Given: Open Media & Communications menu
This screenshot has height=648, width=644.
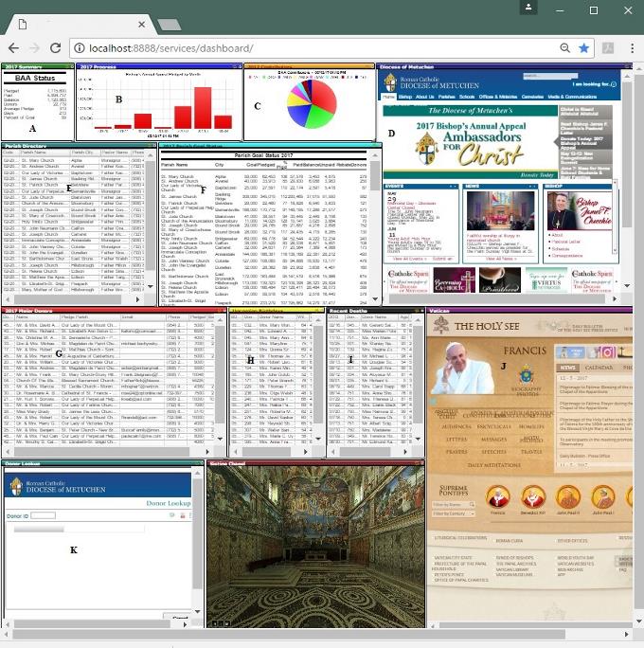Looking at the screenshot, I should tap(572, 97).
